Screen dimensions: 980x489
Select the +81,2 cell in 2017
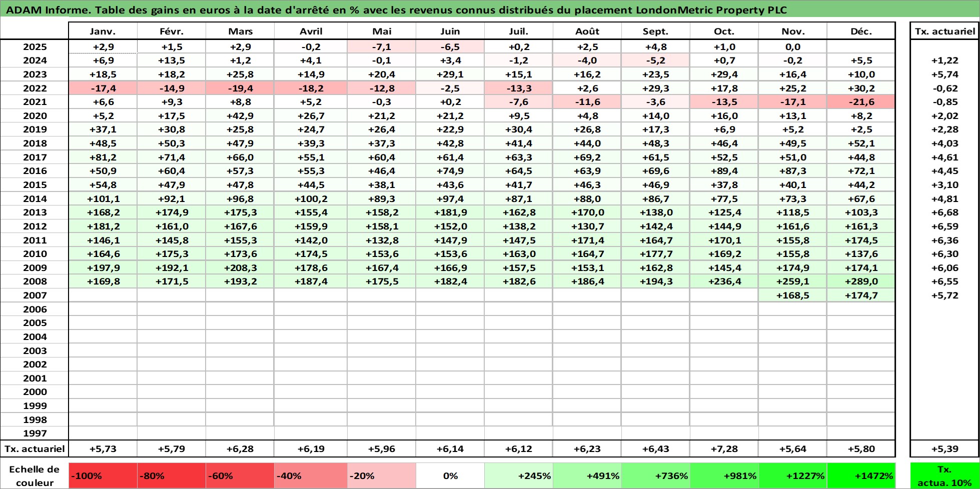pyautogui.click(x=103, y=157)
